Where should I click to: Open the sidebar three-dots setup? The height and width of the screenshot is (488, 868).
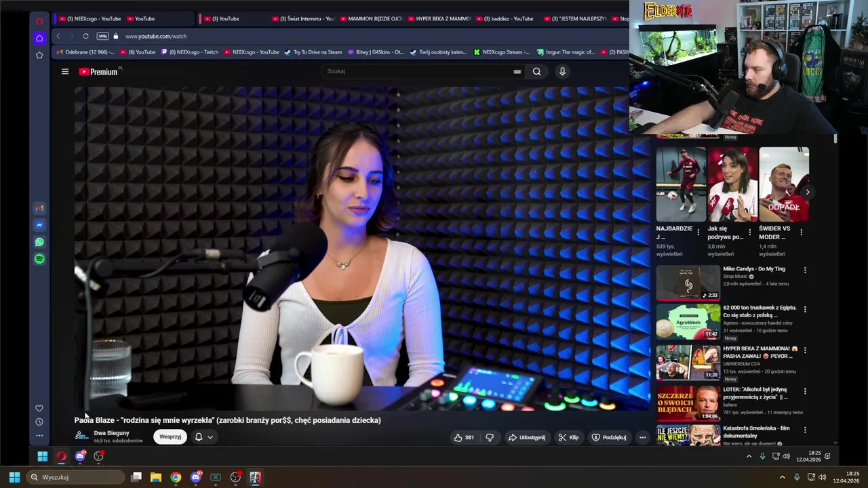pos(39,435)
